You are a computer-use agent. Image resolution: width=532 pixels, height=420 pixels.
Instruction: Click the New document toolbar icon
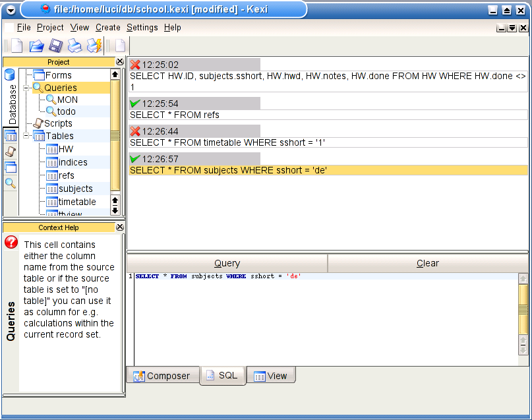tap(16, 46)
